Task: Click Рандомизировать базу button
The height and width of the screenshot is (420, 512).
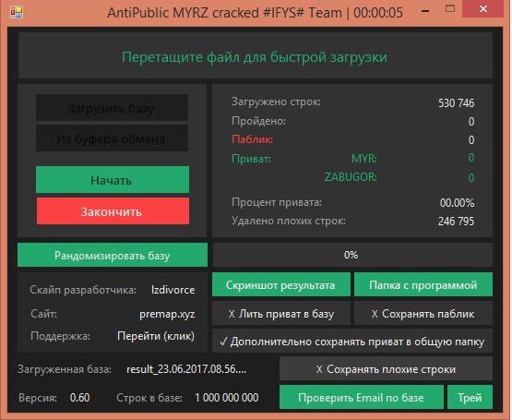Action: [113, 255]
